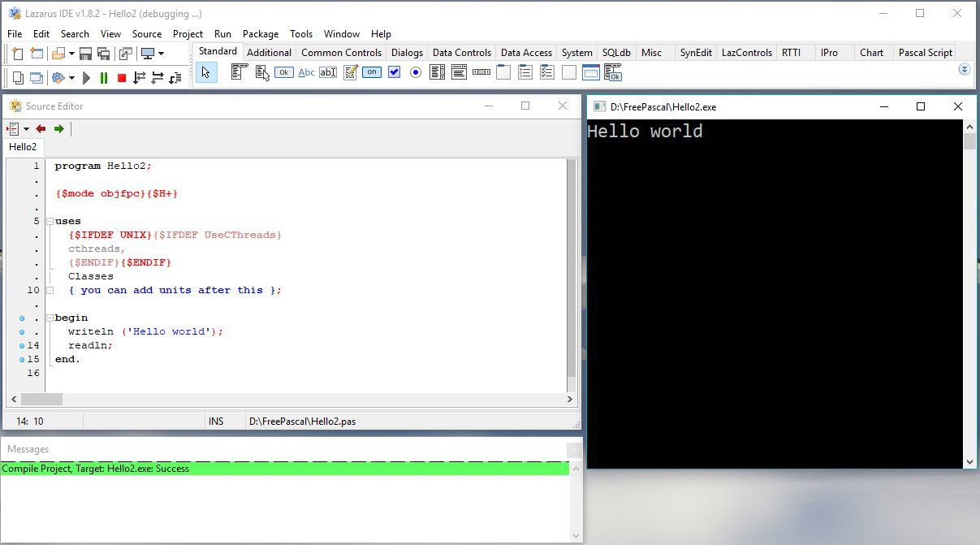Select the TRadioButton component icon
This screenshot has height=545, width=980.
point(416,72)
